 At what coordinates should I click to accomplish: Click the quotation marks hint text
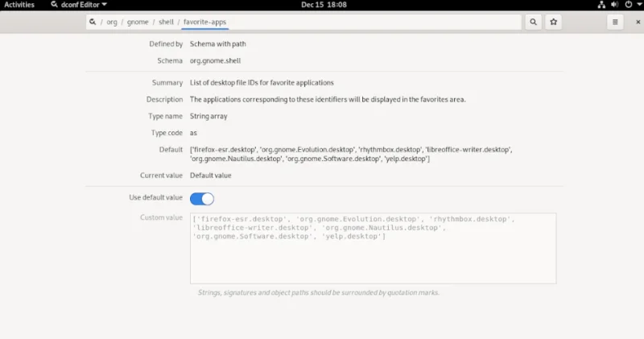pos(319,292)
